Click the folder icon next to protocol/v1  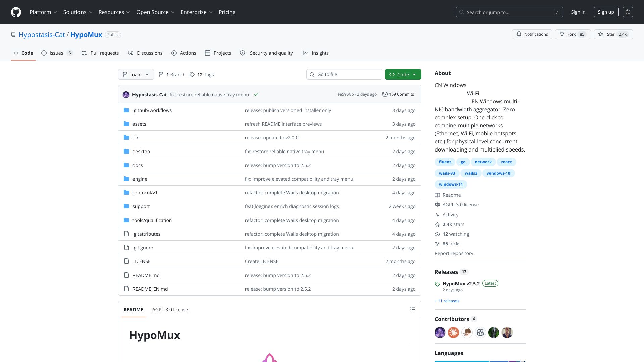coord(126,192)
